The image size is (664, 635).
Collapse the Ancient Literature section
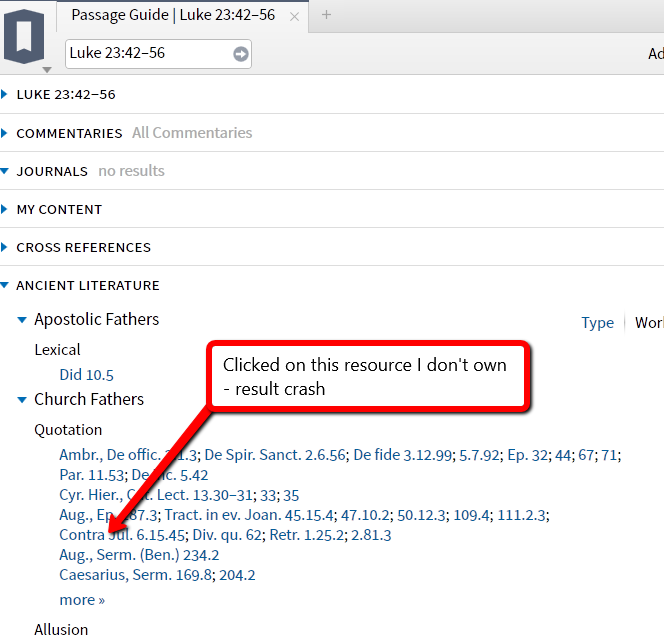[x=5, y=285]
